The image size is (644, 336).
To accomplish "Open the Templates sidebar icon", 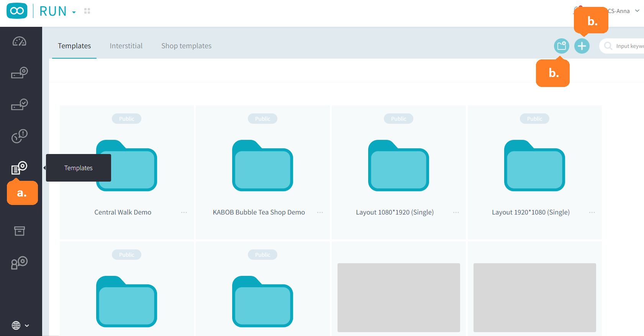I will 20,168.
